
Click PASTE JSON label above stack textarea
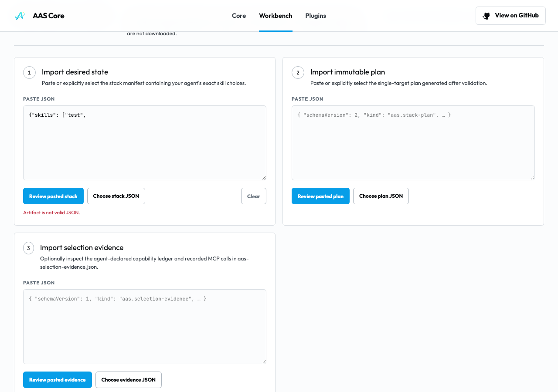click(x=39, y=99)
